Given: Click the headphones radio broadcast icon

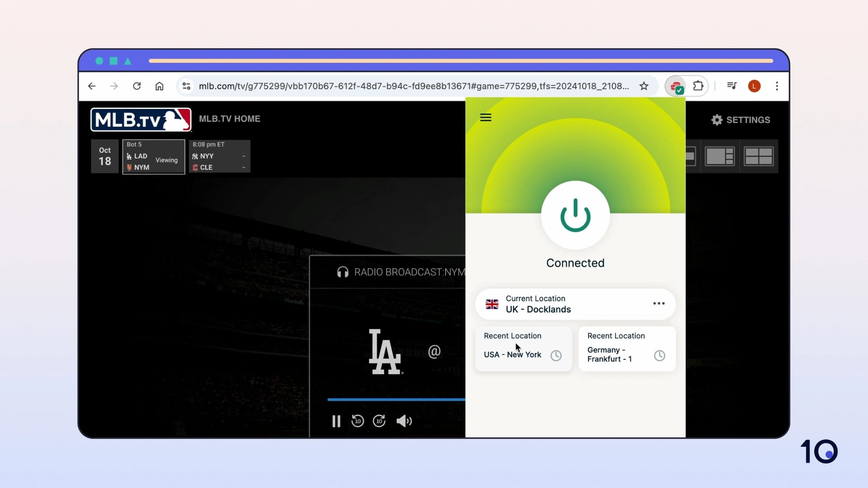Looking at the screenshot, I should pyautogui.click(x=343, y=272).
